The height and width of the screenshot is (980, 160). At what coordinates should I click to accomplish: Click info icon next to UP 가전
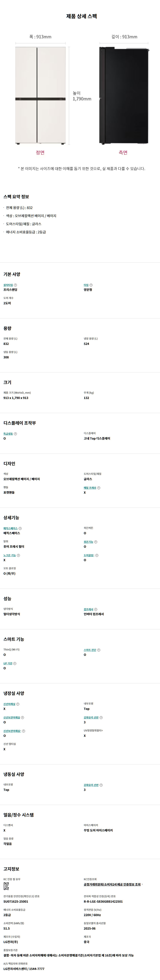[15, 664]
